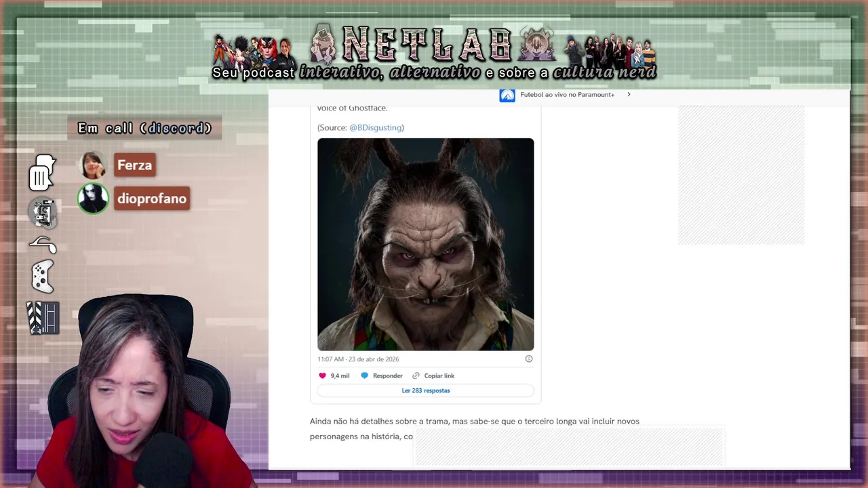Image resolution: width=868 pixels, height=488 pixels.
Task: Click 'Ler 283 respostas' button
Action: 426,390
